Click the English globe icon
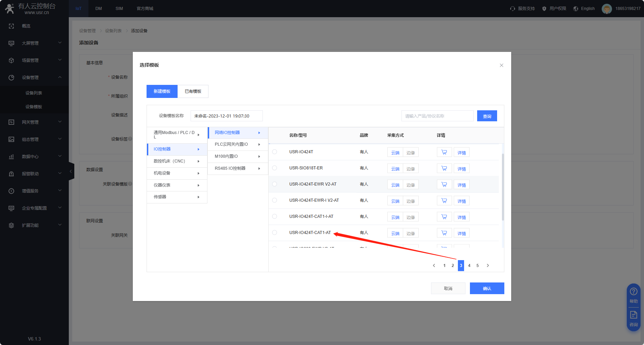 point(576,9)
